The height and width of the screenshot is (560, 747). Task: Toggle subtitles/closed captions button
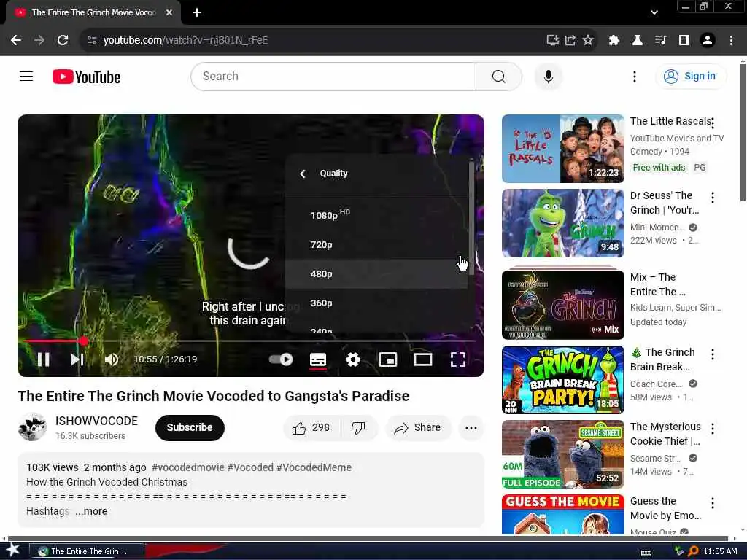[x=318, y=359]
